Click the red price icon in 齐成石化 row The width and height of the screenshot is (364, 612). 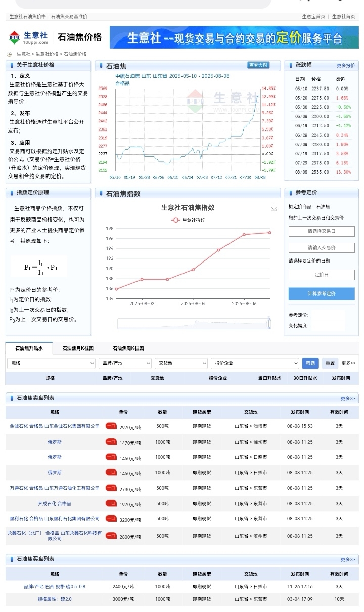(111, 503)
